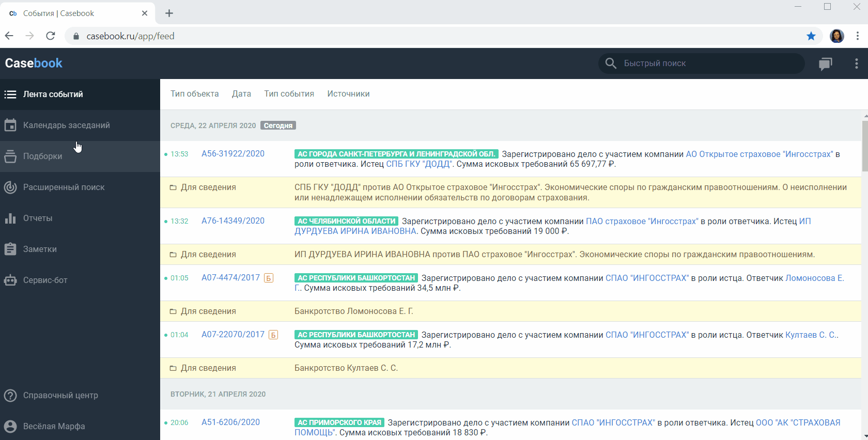Click the АС ЧЕЛЯБИНСКОЙ ОБЛАСТИ court tag
Image resolution: width=868 pixels, height=440 pixels.
tap(347, 221)
